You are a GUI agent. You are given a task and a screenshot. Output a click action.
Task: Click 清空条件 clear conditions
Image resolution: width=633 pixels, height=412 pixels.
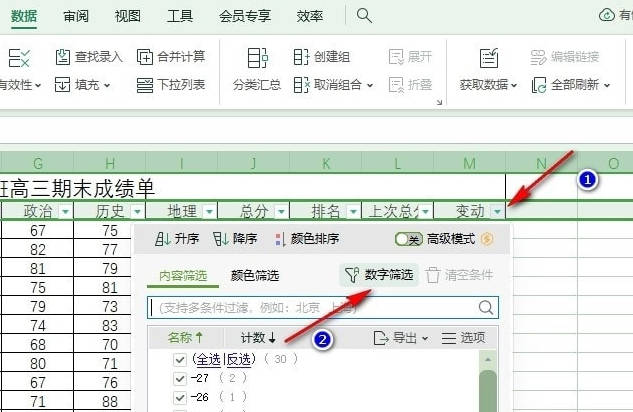pyautogui.click(x=459, y=275)
